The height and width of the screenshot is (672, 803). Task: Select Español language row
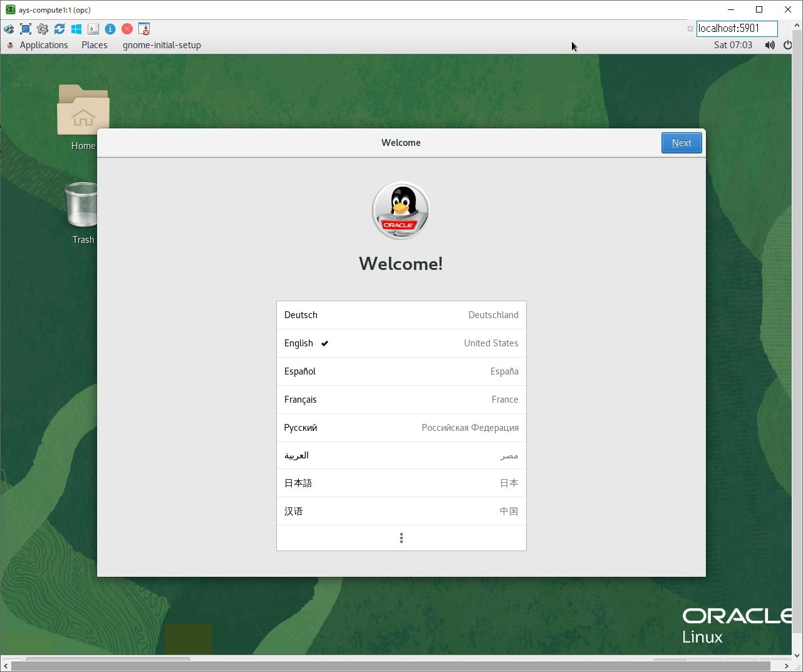(x=401, y=371)
